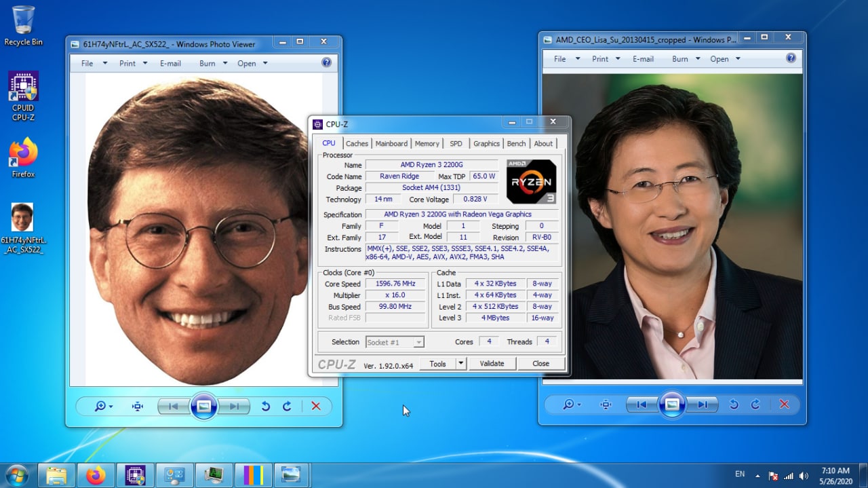Click E-mail in left Photo Viewer
This screenshot has width=868, height=488.
tap(170, 63)
